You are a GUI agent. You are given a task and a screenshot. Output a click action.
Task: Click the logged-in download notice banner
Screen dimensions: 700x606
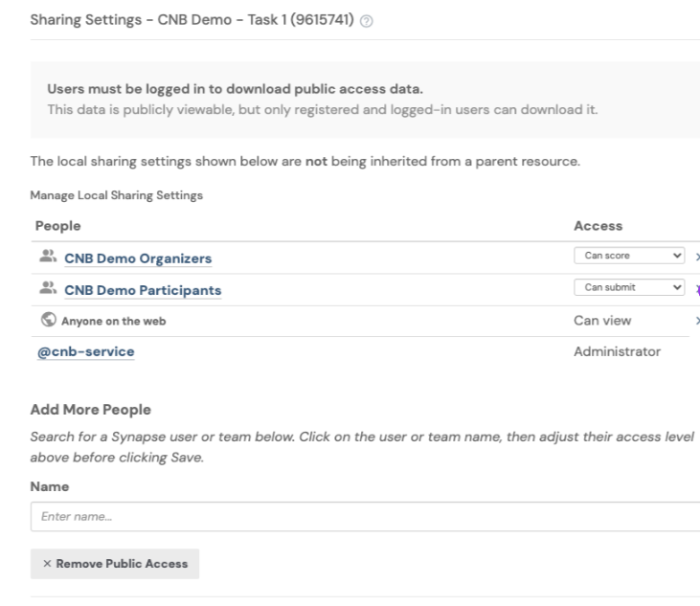pyautogui.click(x=364, y=100)
